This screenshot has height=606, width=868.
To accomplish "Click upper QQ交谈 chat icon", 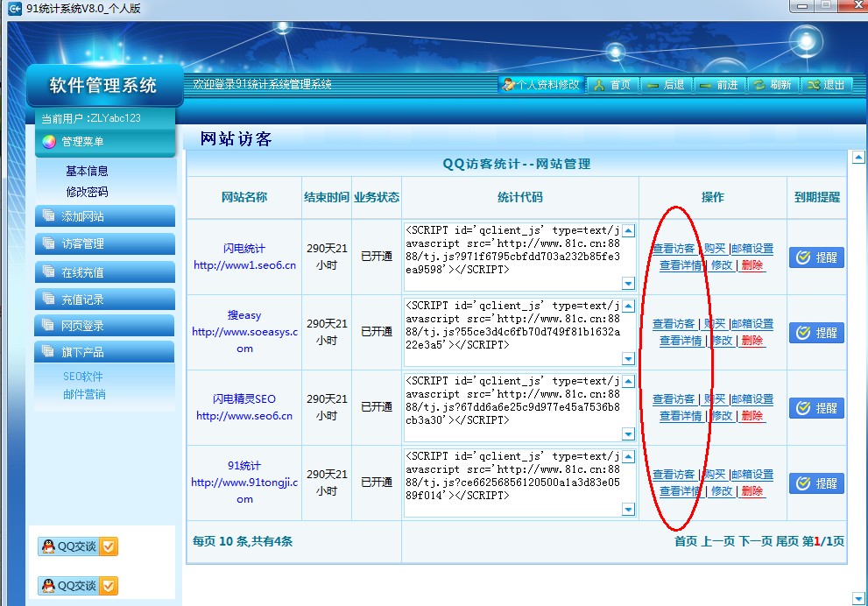I will [78, 546].
